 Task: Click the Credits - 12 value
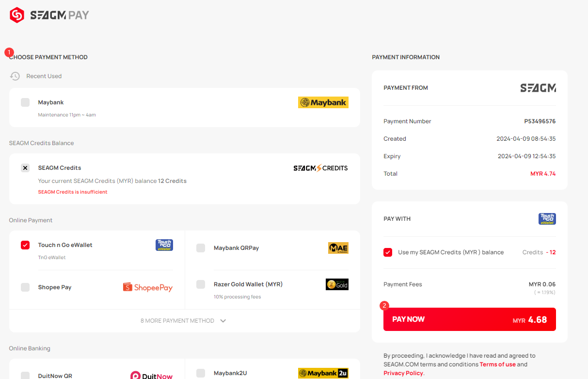[x=539, y=252]
